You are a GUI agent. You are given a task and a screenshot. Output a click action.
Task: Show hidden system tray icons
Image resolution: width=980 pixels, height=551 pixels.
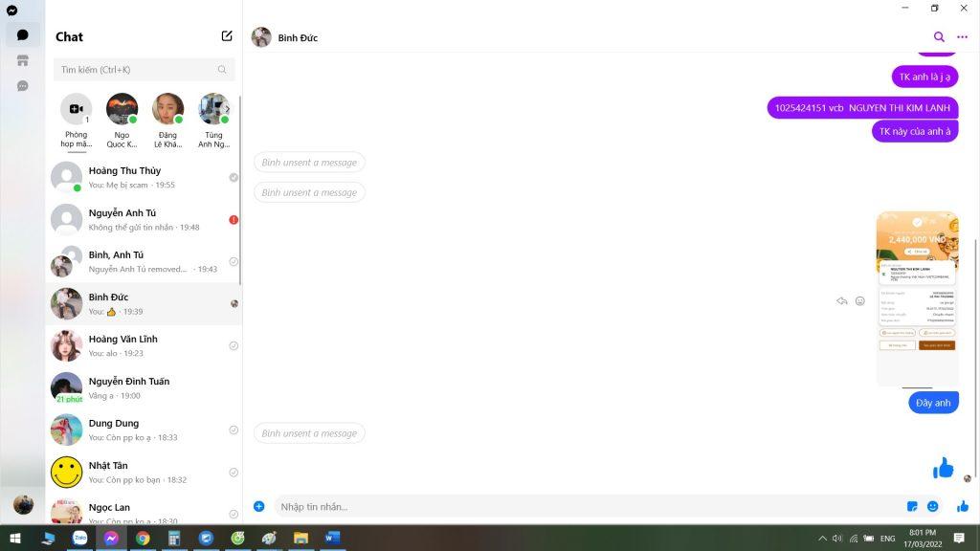(x=822, y=539)
